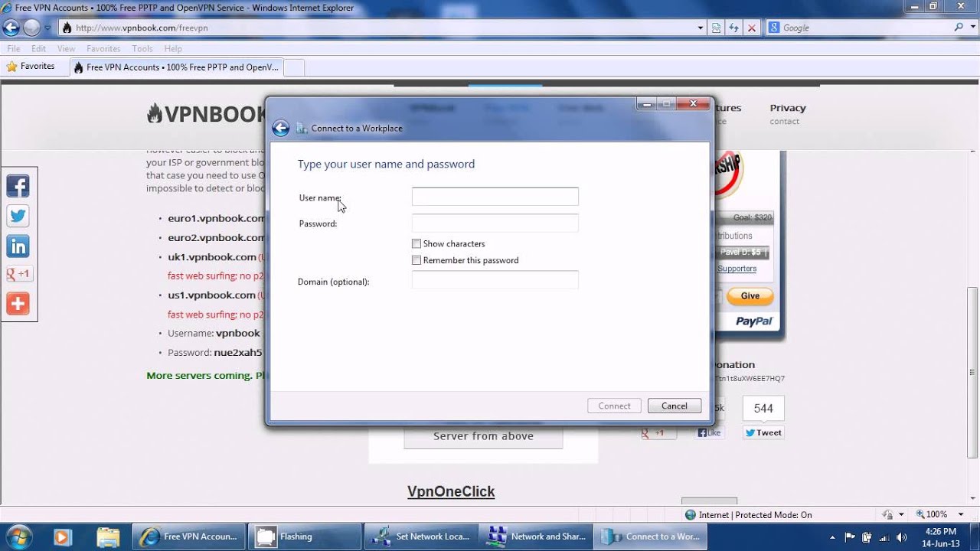Switch to Free VPN Accounts taskbar item
The height and width of the screenshot is (551, 980).
pos(189,536)
